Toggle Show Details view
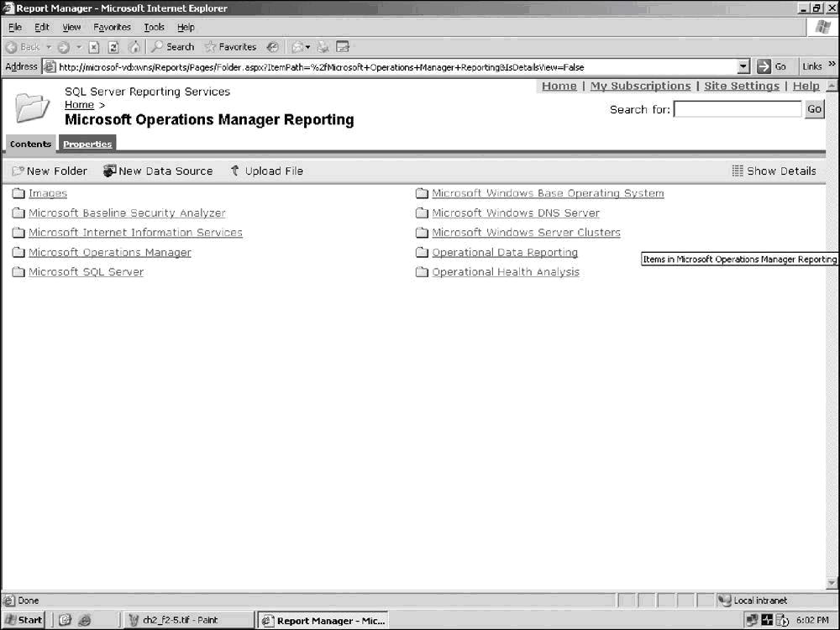The height and width of the screenshot is (630, 840). coord(774,171)
